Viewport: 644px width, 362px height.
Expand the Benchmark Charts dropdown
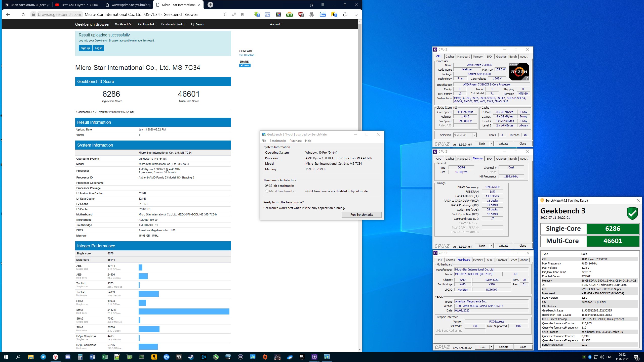(x=173, y=24)
